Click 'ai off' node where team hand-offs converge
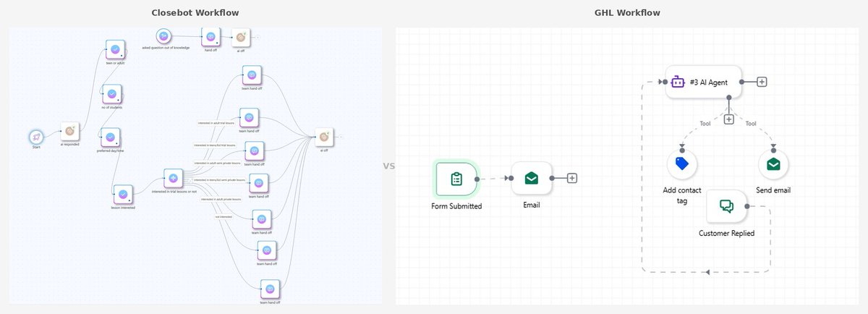The image size is (868, 314). click(325, 136)
